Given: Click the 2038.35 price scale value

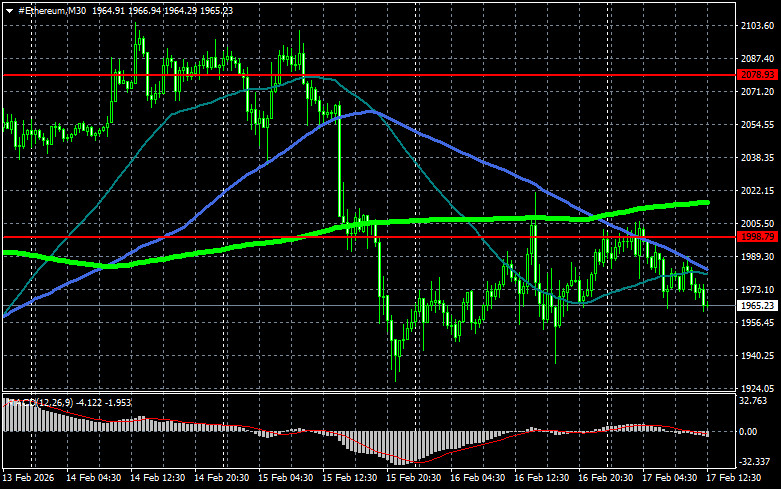Looking at the screenshot, I should coord(757,157).
